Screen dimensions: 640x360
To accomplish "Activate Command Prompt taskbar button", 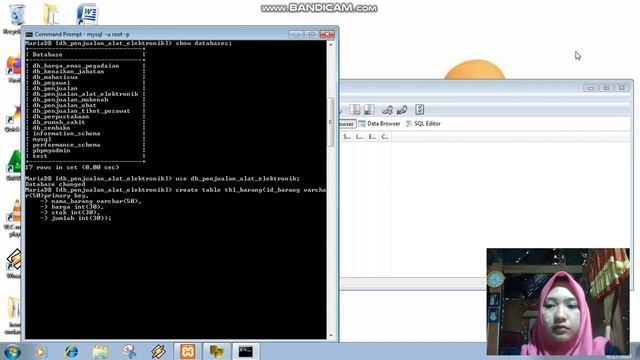I will coord(246,351).
